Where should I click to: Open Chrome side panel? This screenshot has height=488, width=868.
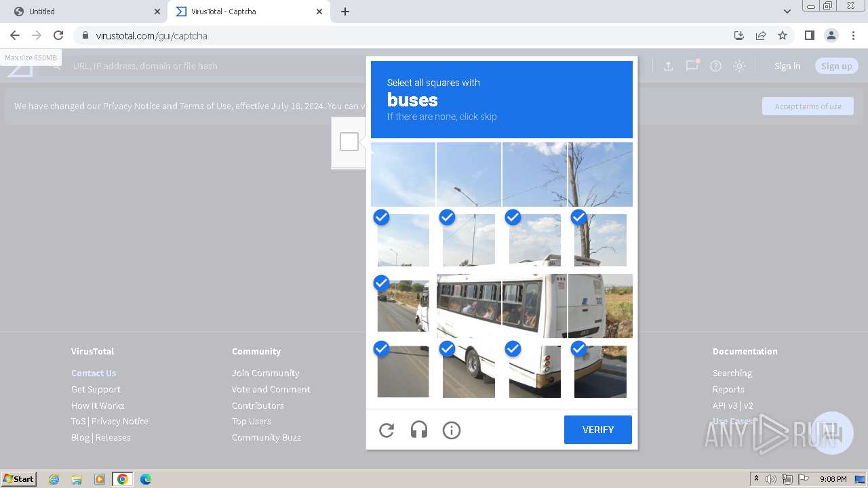point(809,35)
